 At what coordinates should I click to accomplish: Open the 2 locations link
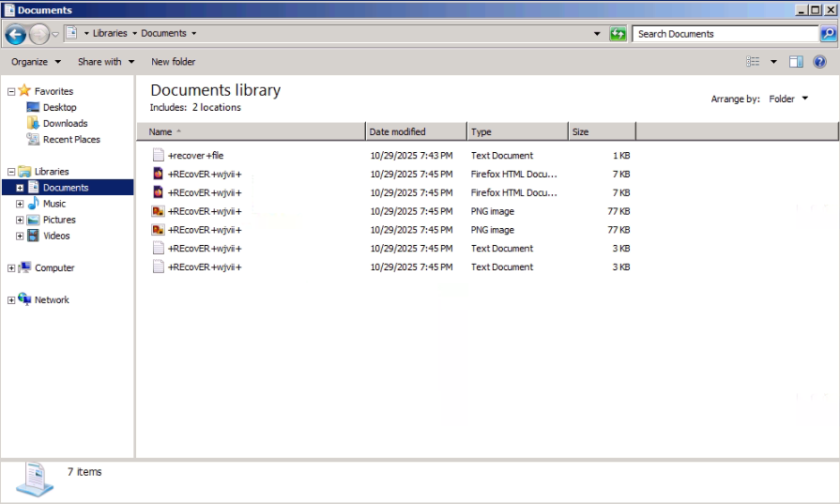point(217,107)
